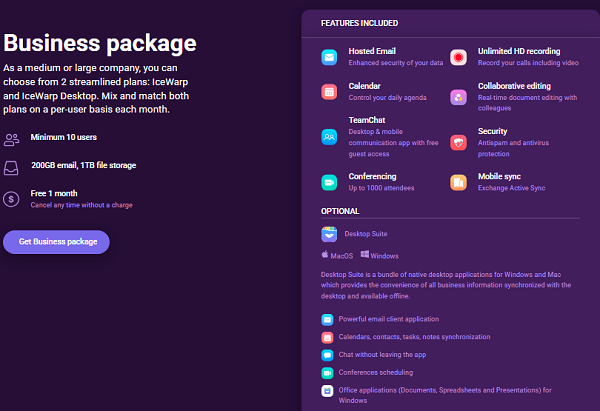Click the Unlimited HD recording icon
600x411 pixels.
tap(458, 57)
